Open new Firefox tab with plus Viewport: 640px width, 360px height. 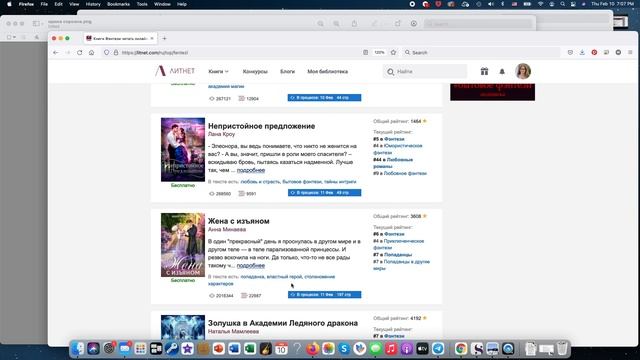coord(164,38)
